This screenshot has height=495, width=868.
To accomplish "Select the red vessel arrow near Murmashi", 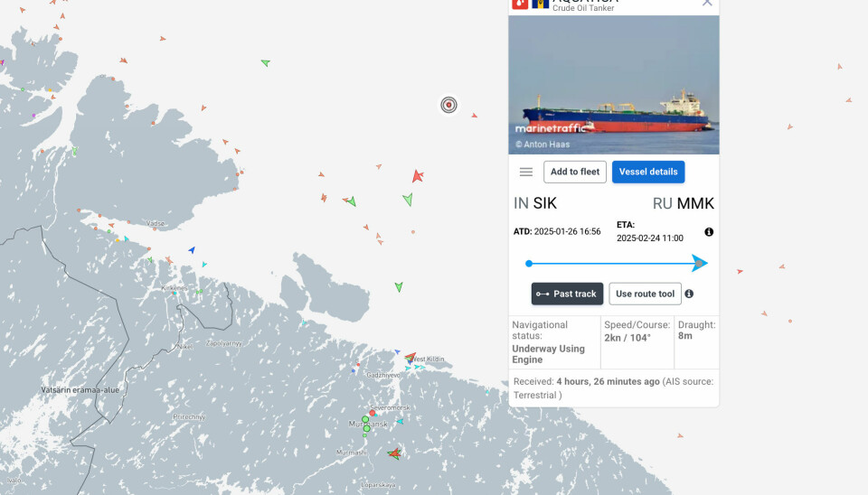I will pyautogui.click(x=394, y=453).
